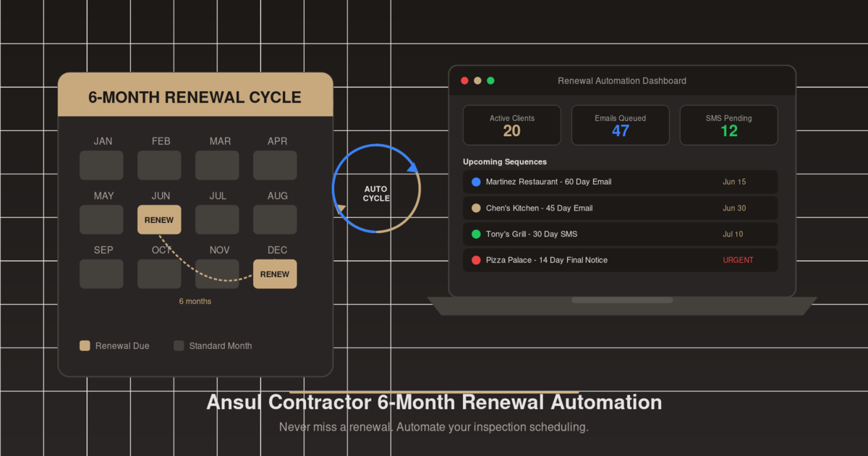Image resolution: width=868 pixels, height=456 pixels.
Task: Click the URGENT label on Pizza Palace row
Action: (x=738, y=260)
